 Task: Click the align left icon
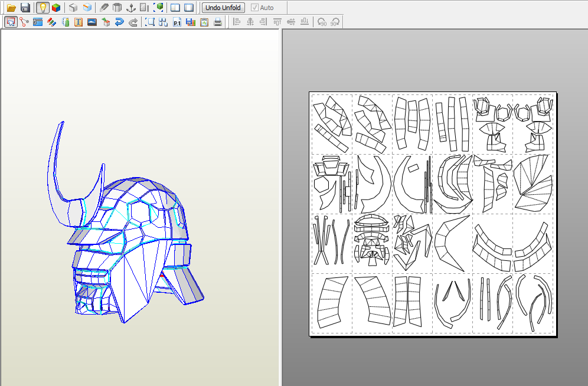click(x=237, y=22)
